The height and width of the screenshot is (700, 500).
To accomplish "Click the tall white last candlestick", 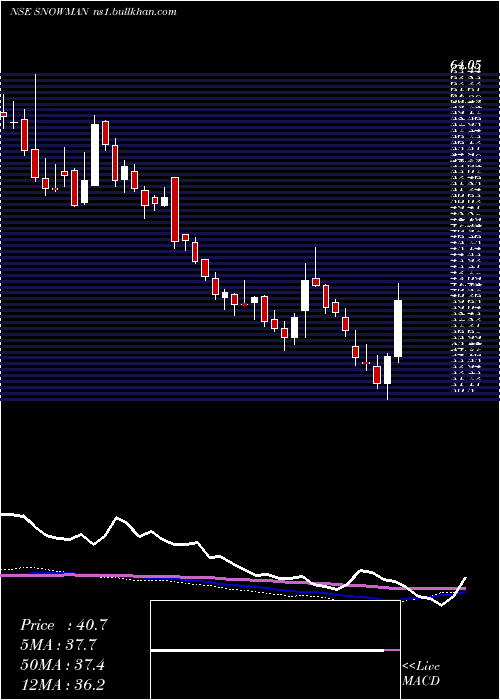I will (398, 328).
